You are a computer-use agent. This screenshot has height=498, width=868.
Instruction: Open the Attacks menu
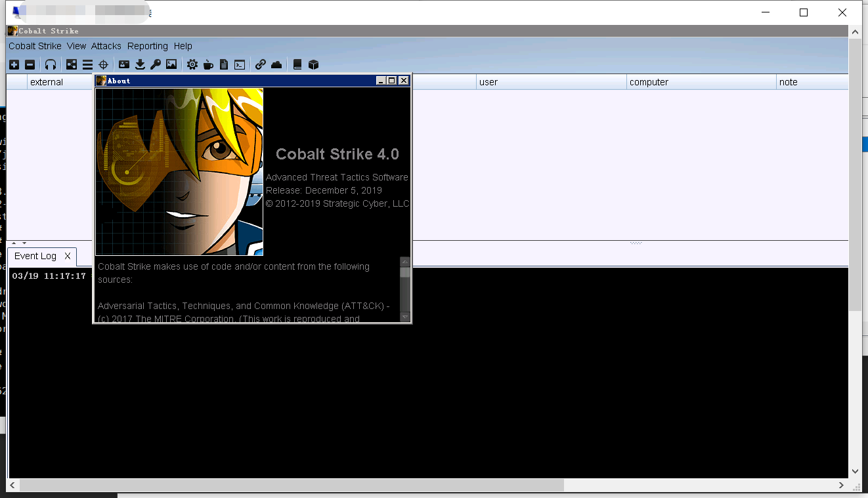(106, 46)
